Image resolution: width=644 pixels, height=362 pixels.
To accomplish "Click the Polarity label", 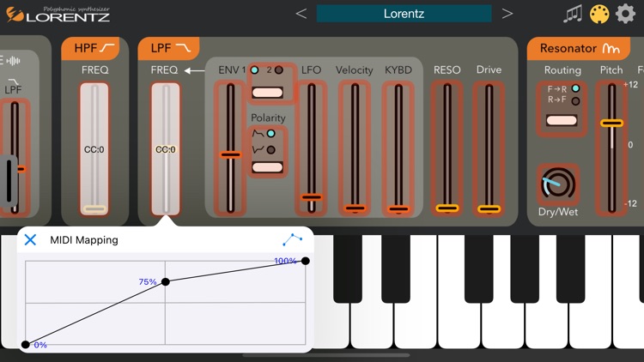I will pyautogui.click(x=268, y=118).
